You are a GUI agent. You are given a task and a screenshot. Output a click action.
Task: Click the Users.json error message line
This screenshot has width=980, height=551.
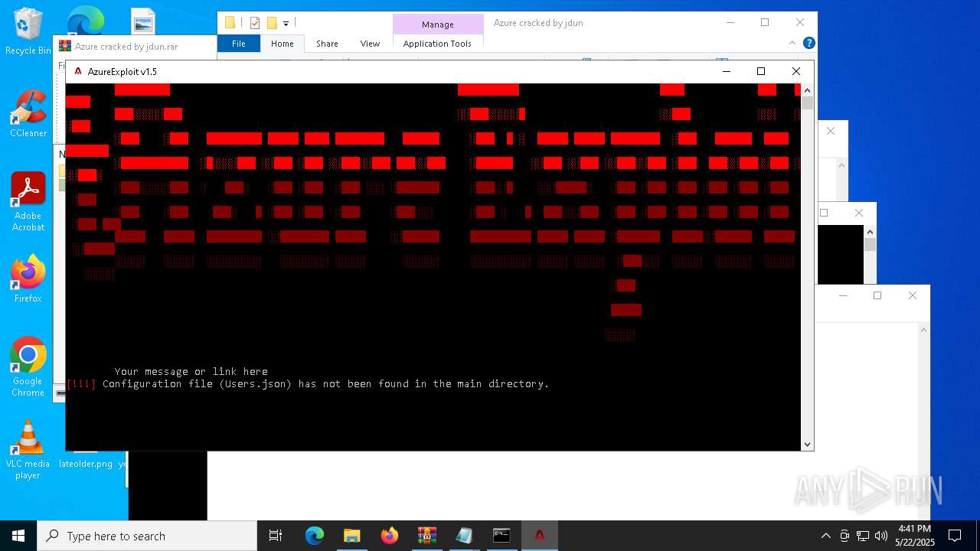pos(308,384)
